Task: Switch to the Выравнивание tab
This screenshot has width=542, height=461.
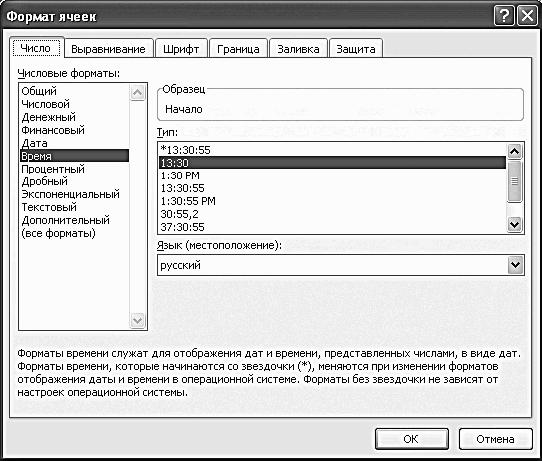Action: pyautogui.click(x=108, y=49)
